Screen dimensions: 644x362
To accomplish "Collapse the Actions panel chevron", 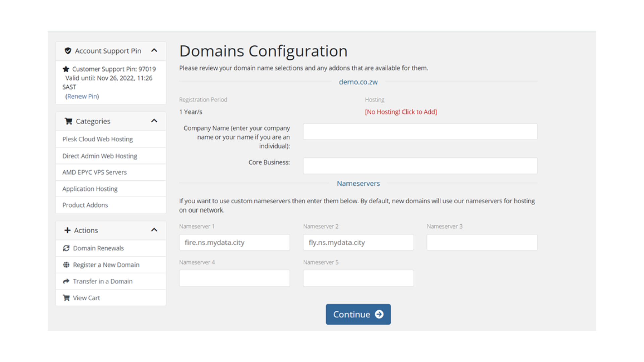I will (x=154, y=230).
